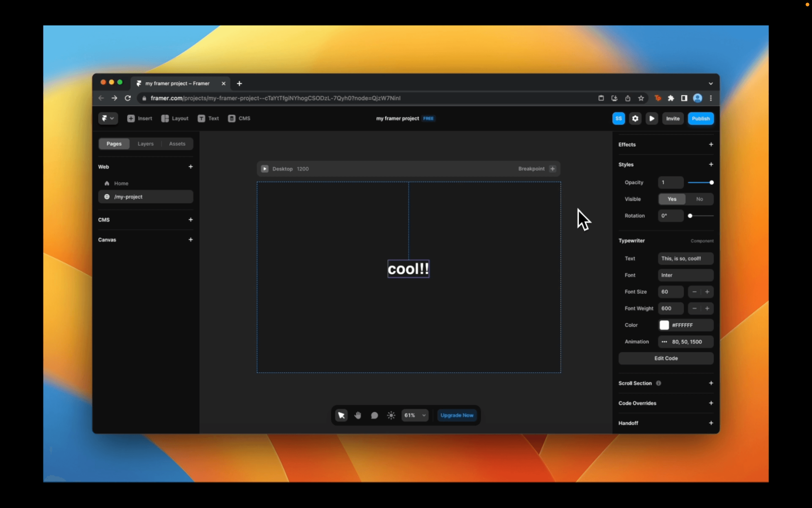Add an effect via Effects plus
812x508 pixels.
coord(711,144)
